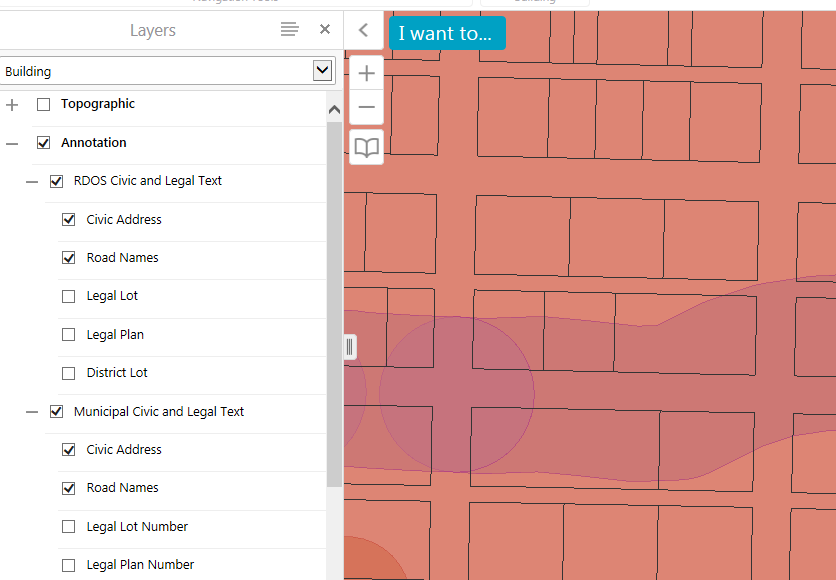Viewport: 836px width, 580px height.
Task: Uncheck Road Names under RDOS group
Action: [x=69, y=258]
